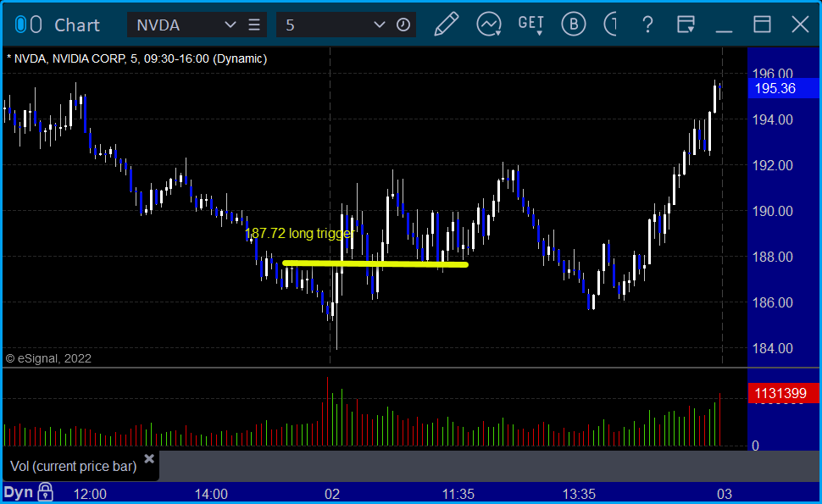
Task: Toggle the lock icon next to Dyn
Action: click(46, 492)
